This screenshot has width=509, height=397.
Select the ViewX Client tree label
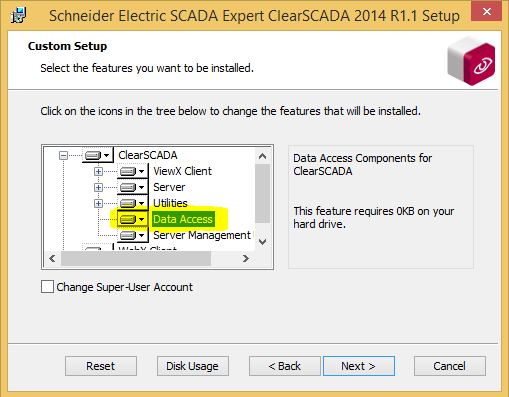pos(182,171)
